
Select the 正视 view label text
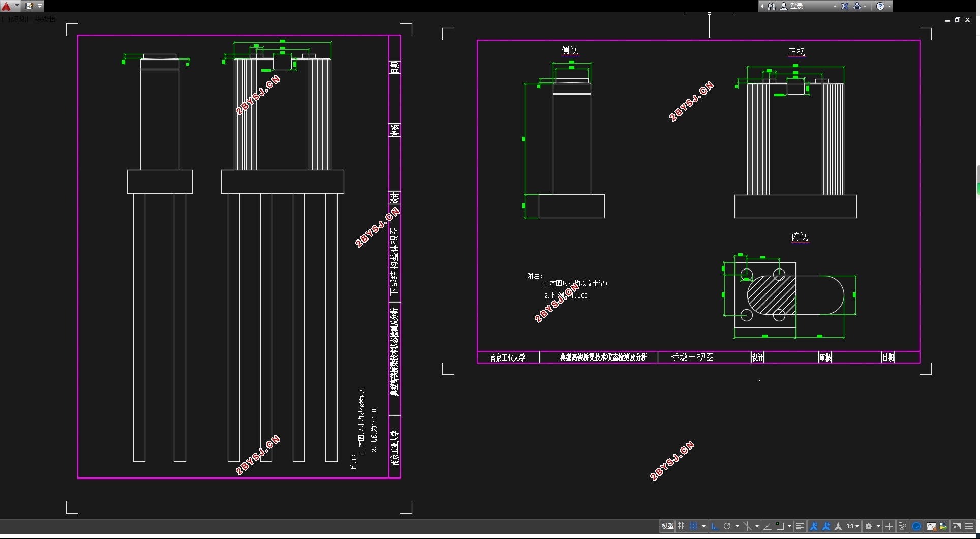(x=797, y=52)
